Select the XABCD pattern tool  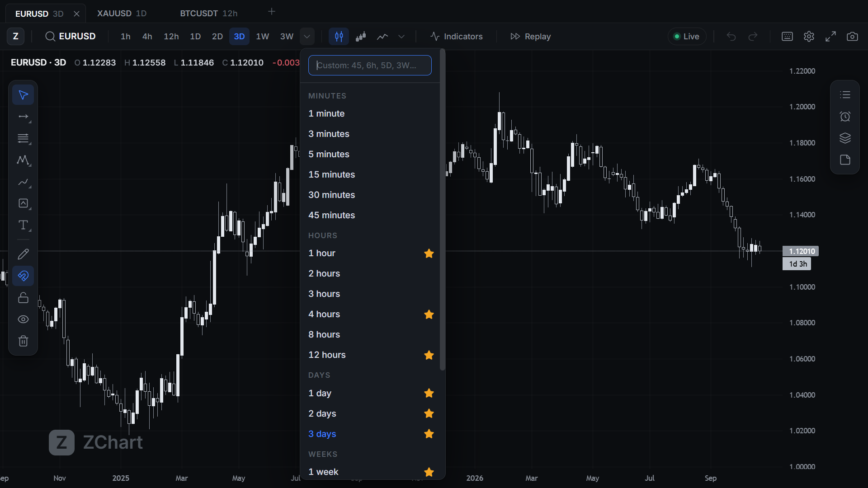23,160
